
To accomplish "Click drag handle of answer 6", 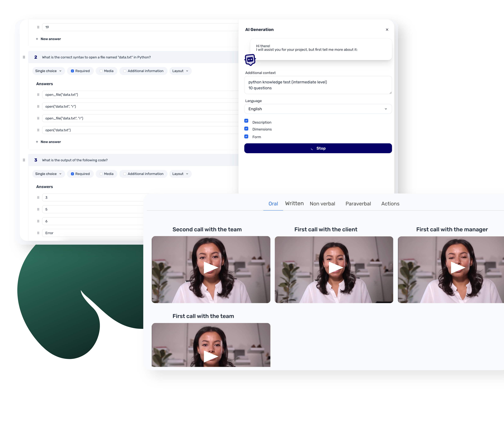I will tap(38, 221).
